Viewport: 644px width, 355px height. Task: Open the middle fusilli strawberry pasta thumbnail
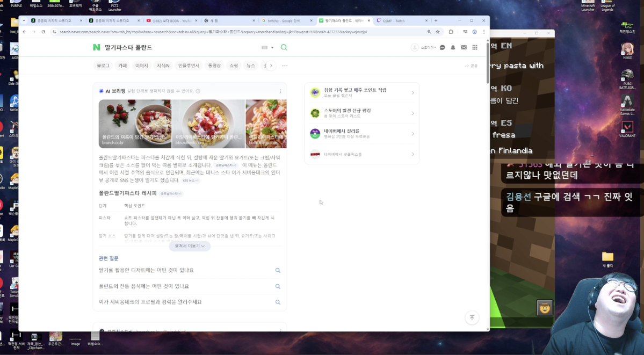coord(208,124)
